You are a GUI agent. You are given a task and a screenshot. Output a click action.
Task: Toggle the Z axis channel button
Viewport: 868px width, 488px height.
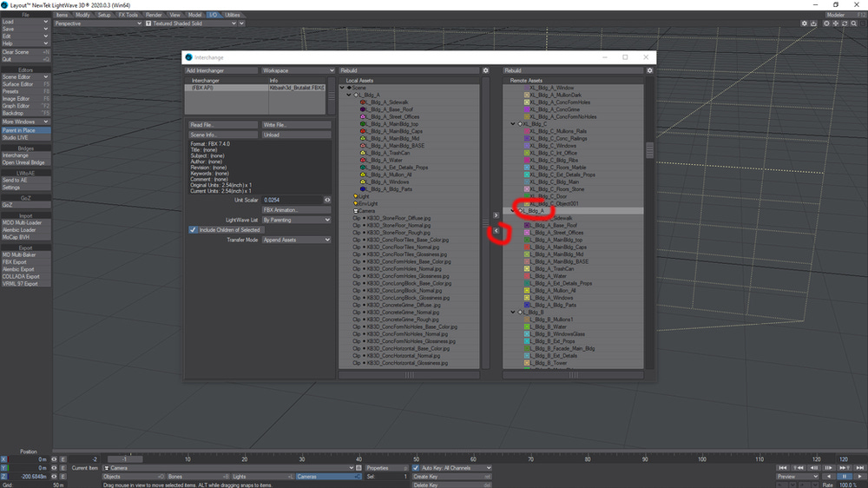3,477
